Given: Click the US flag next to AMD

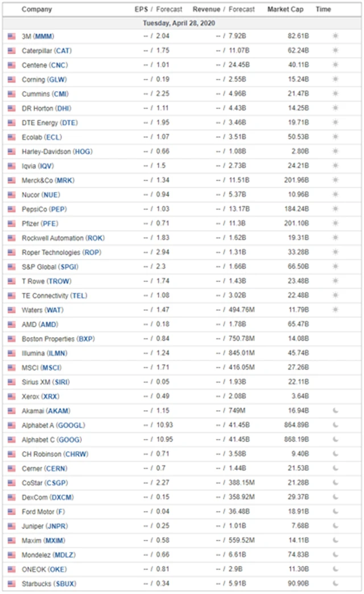Looking at the screenshot, I should point(11,324).
